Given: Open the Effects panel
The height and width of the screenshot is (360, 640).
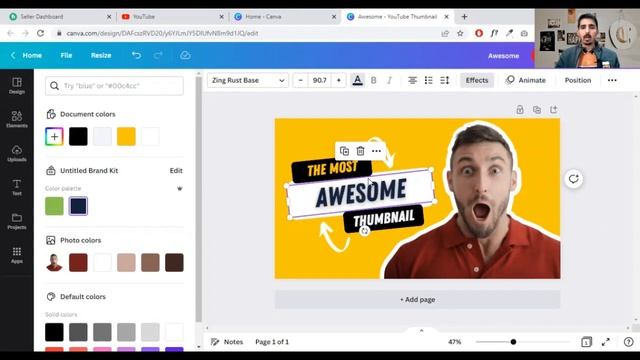Looking at the screenshot, I should click(x=477, y=80).
